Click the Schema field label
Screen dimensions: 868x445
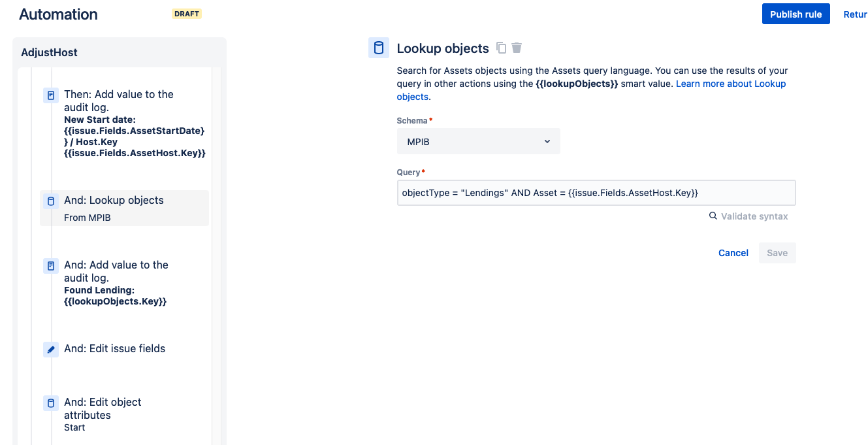pyautogui.click(x=412, y=121)
